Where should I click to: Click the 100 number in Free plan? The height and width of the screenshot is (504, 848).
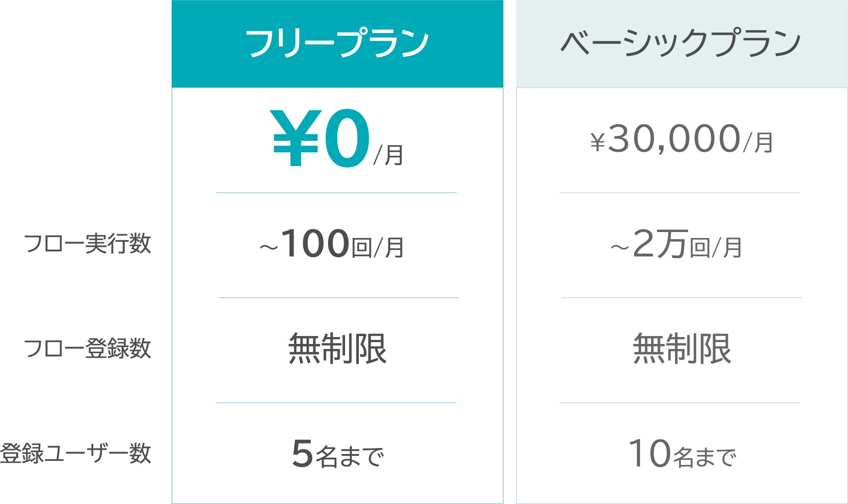click(x=315, y=243)
